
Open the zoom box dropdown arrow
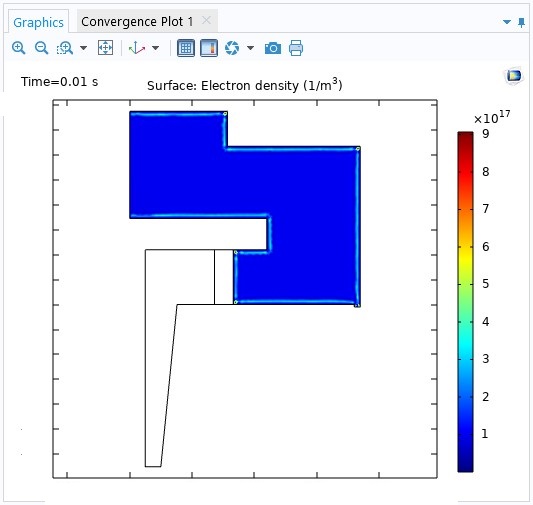(x=83, y=48)
